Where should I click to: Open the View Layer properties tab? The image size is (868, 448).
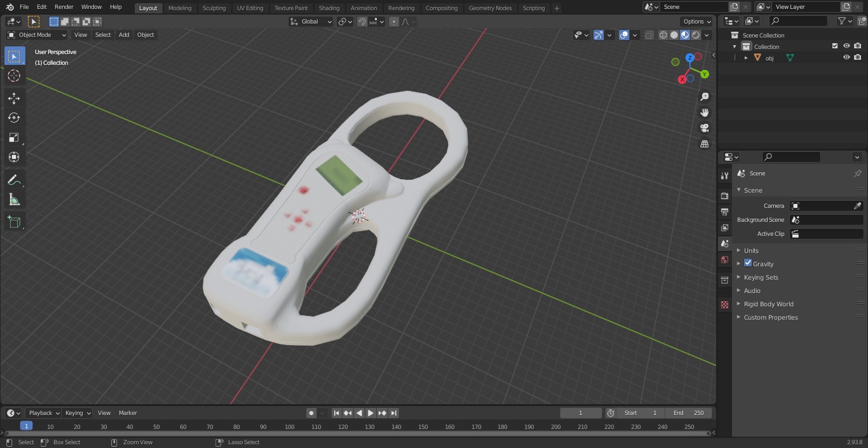click(x=724, y=227)
